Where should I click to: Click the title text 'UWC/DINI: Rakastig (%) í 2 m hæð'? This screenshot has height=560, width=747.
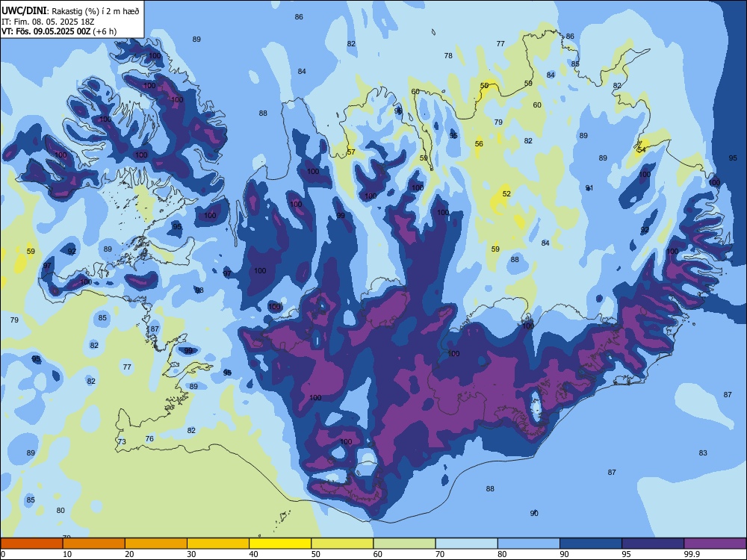pyautogui.click(x=70, y=11)
